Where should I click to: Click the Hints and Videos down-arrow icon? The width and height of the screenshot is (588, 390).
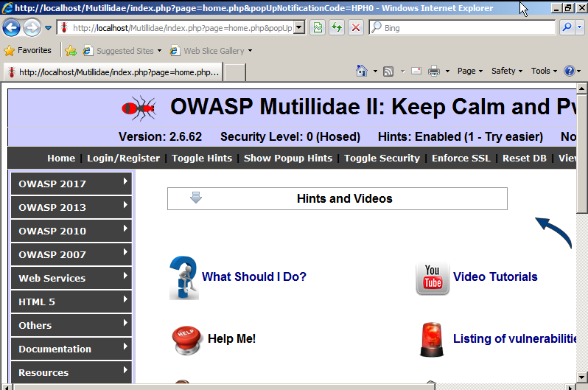click(x=196, y=198)
